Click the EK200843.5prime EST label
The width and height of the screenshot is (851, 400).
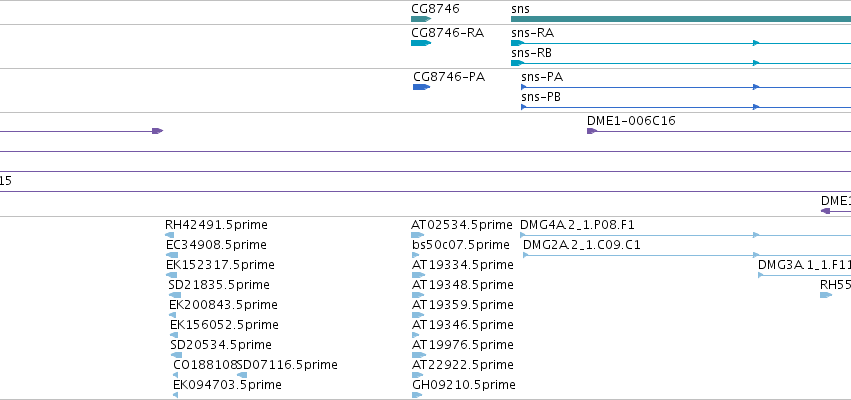pos(223,304)
